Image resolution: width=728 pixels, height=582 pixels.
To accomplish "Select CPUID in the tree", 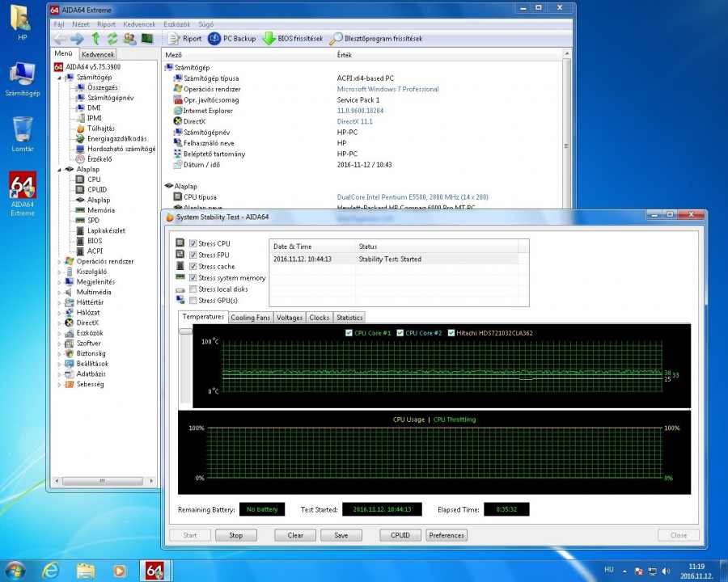I will [x=97, y=189].
